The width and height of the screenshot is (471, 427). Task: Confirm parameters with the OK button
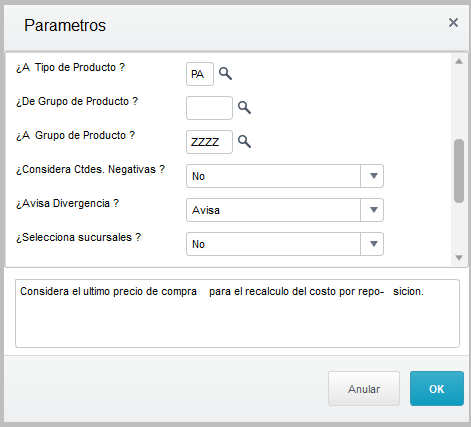pos(437,389)
